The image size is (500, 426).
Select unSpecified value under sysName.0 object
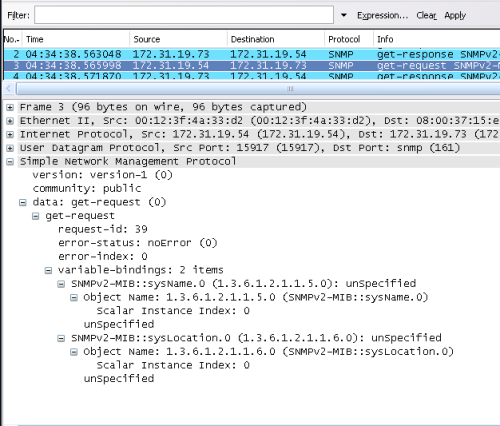(x=119, y=324)
